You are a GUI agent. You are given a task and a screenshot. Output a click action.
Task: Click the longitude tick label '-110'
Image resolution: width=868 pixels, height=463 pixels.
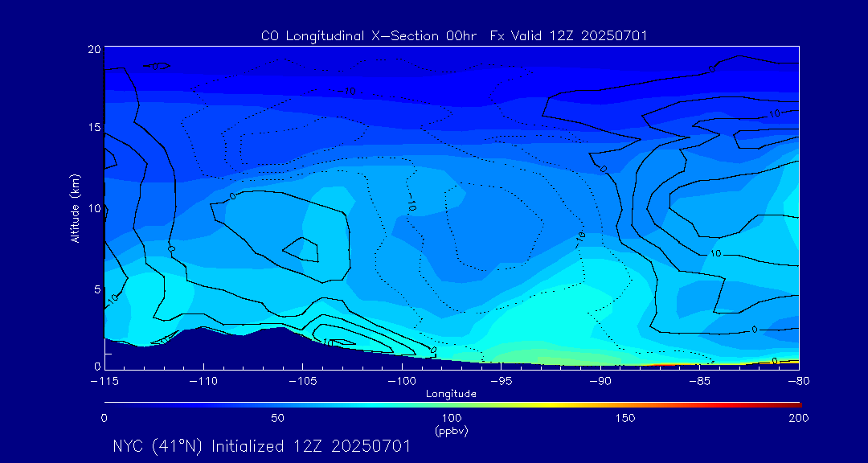point(203,382)
